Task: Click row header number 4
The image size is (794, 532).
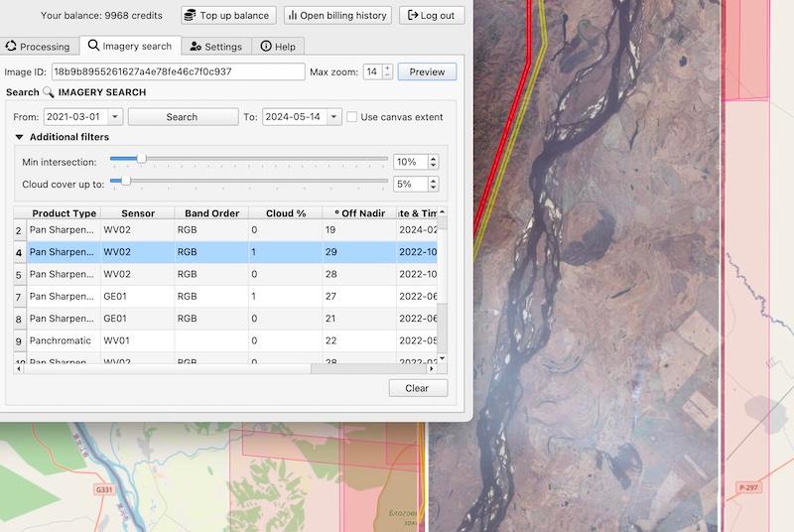Action: [x=19, y=252]
